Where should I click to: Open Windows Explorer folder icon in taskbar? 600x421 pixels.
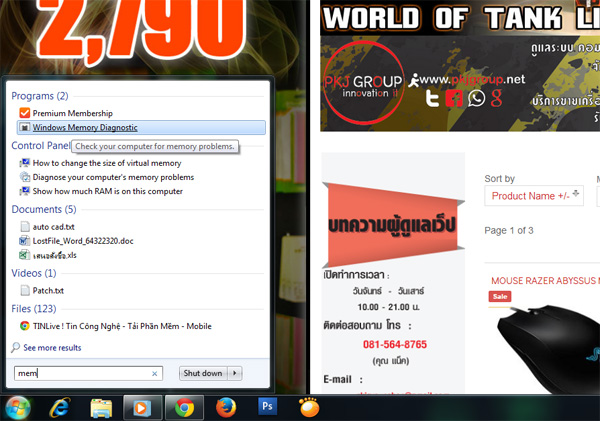[101, 408]
